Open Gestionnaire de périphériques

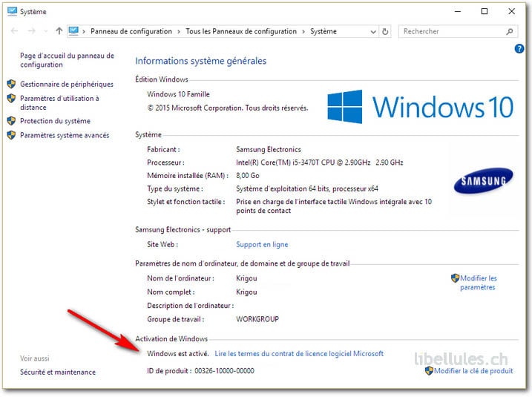point(67,84)
